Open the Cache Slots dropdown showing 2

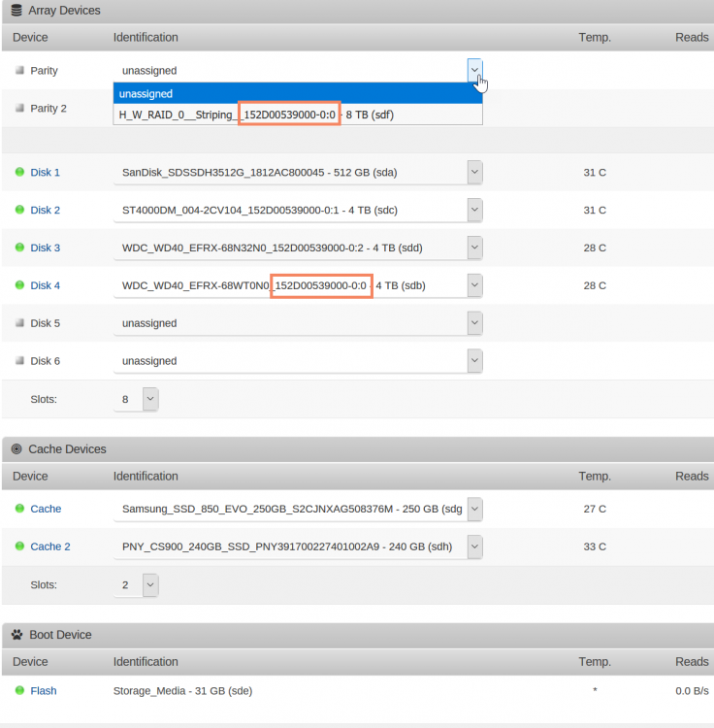(150, 584)
